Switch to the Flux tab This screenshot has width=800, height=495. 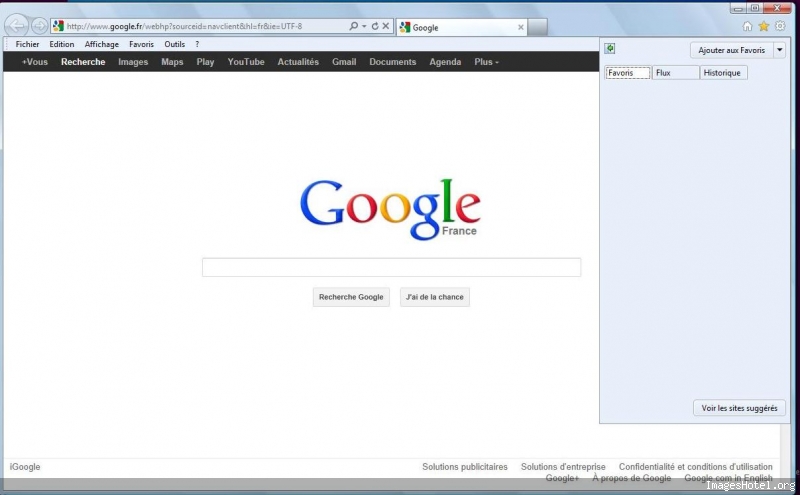(676, 73)
